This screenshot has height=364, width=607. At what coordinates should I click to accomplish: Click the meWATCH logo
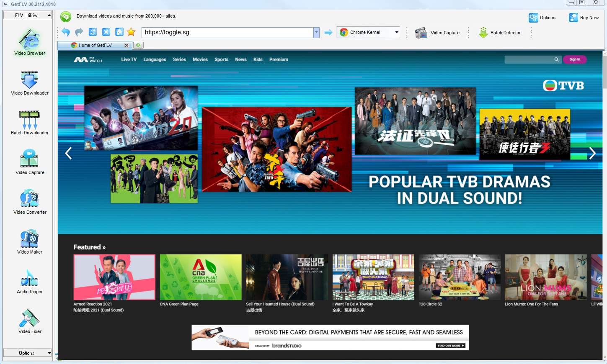click(x=88, y=60)
